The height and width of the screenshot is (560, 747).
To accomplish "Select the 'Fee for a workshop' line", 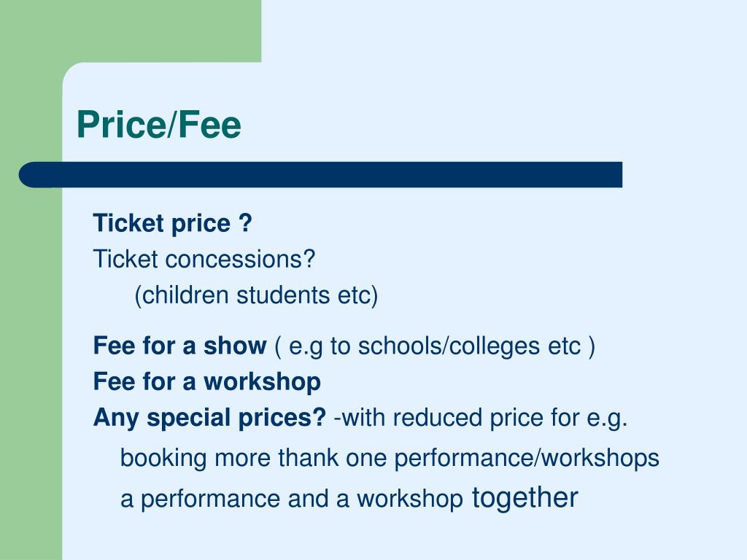I will (206, 382).
